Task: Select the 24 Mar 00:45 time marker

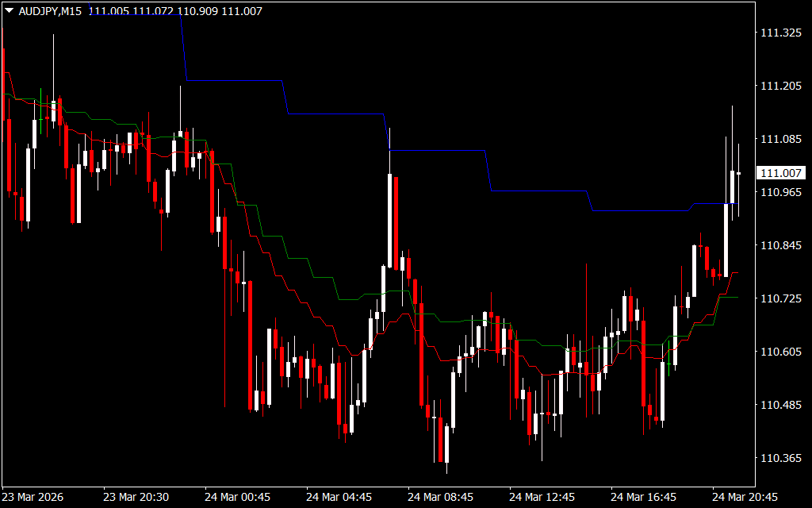Action: pos(237,497)
